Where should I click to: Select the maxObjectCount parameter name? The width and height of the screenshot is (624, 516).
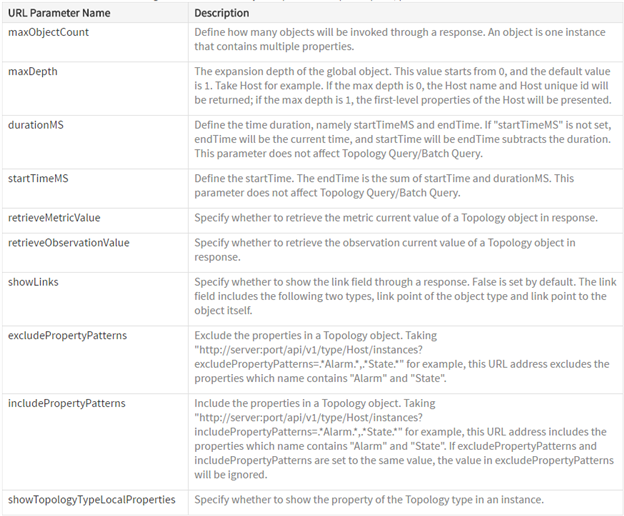coord(48,32)
